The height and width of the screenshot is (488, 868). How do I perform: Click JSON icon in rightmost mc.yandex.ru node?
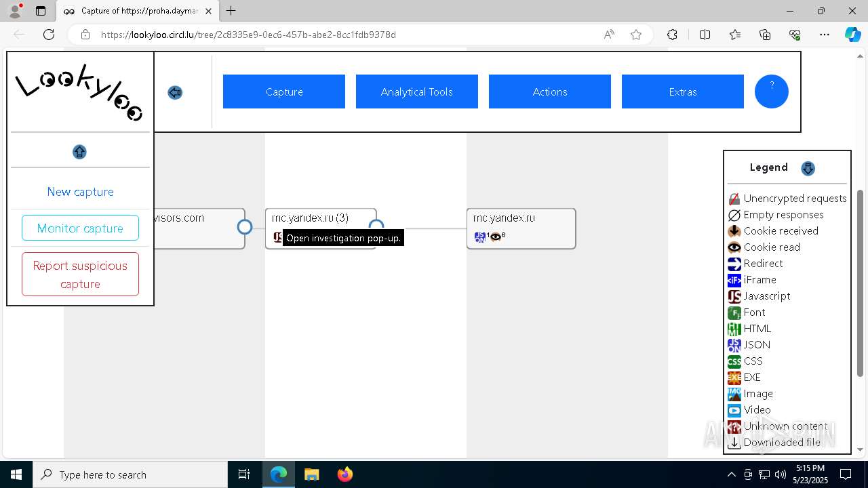480,237
